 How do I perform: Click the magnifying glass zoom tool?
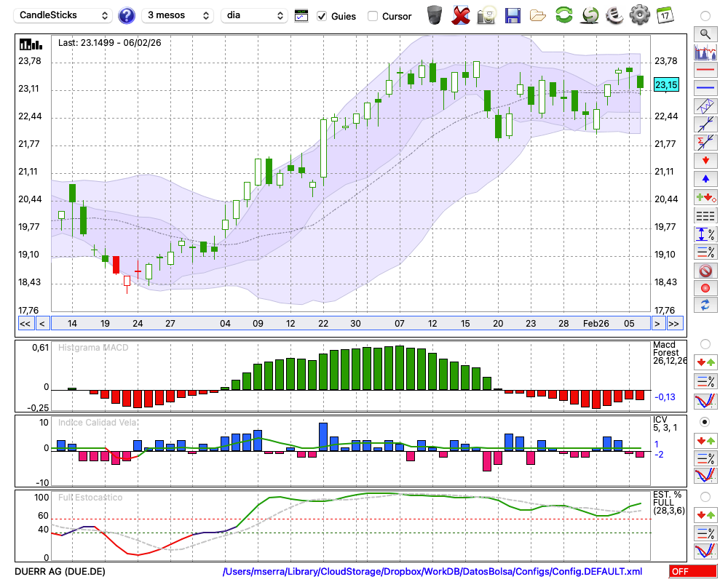[x=705, y=33]
